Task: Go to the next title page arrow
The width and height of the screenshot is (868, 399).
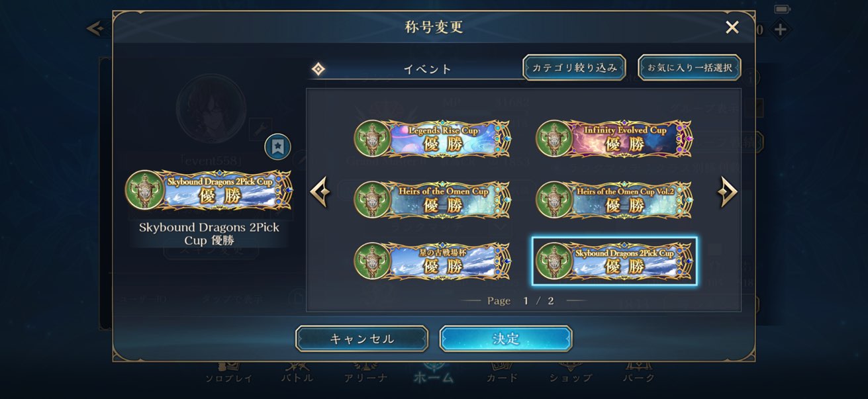Action: coord(727,192)
